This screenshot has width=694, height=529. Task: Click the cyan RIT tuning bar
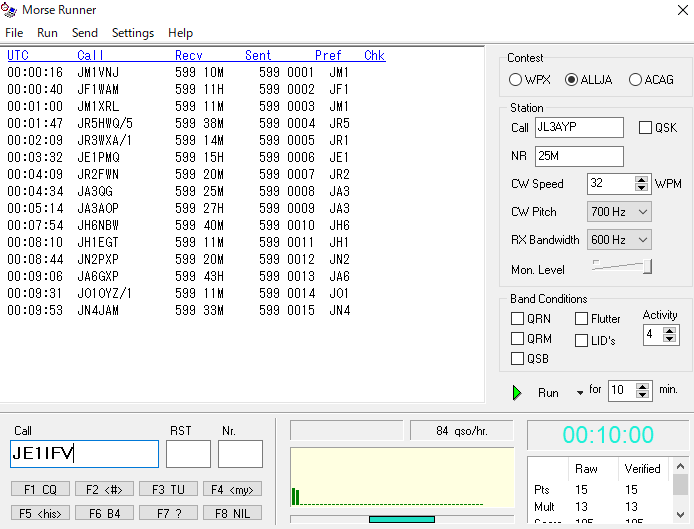(401, 519)
